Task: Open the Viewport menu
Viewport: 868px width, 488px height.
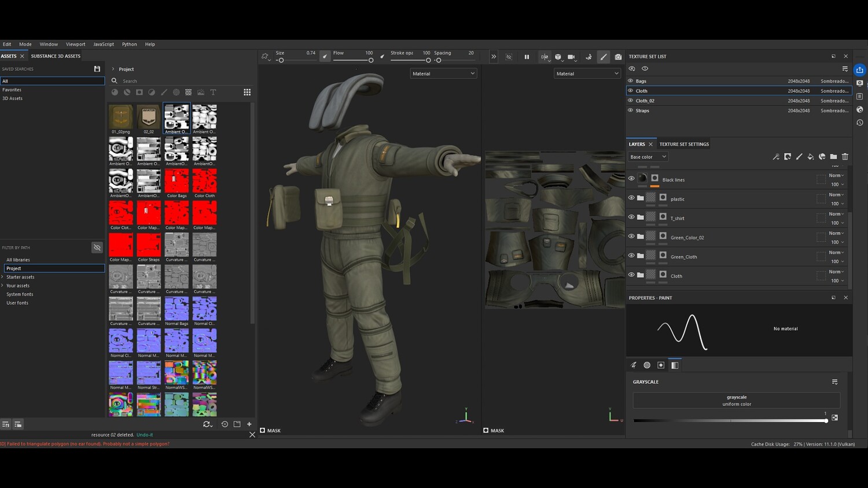Action: pos(75,44)
